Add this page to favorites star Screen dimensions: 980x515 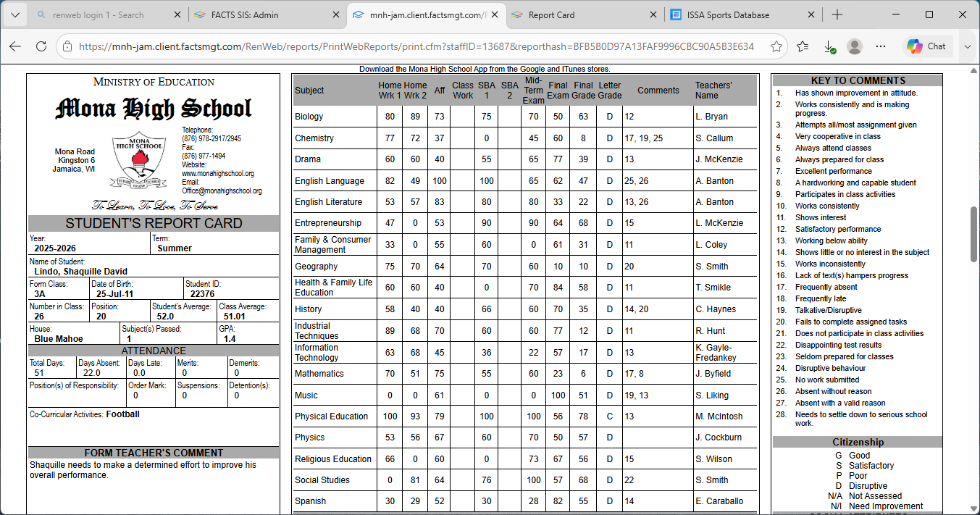tap(776, 46)
